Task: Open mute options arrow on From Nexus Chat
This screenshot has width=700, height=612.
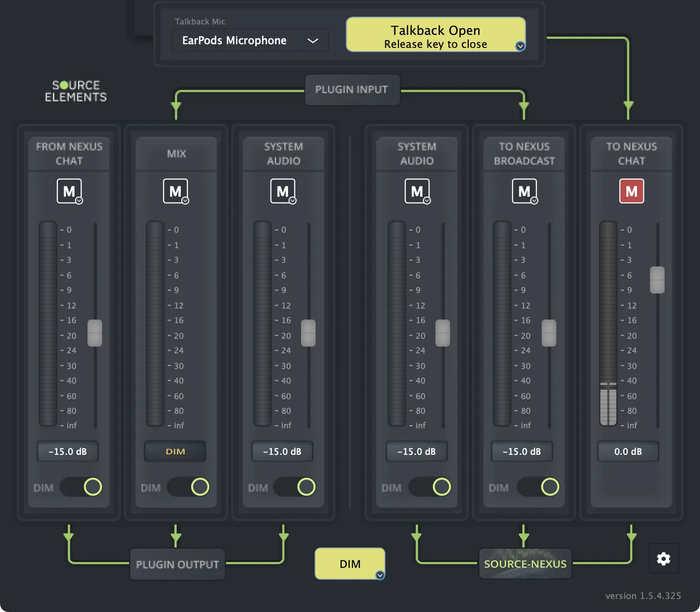Action: 79,201
